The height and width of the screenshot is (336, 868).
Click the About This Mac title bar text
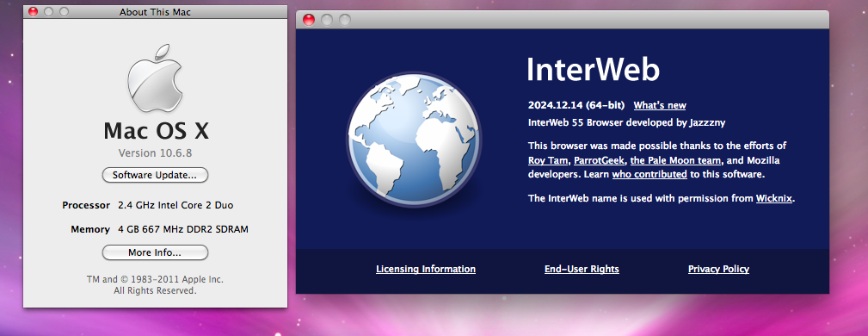155,12
